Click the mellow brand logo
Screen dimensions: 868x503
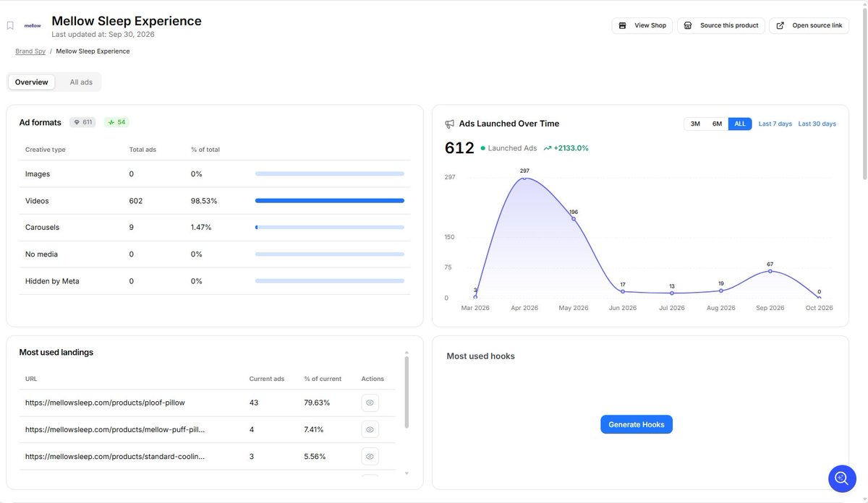click(33, 26)
